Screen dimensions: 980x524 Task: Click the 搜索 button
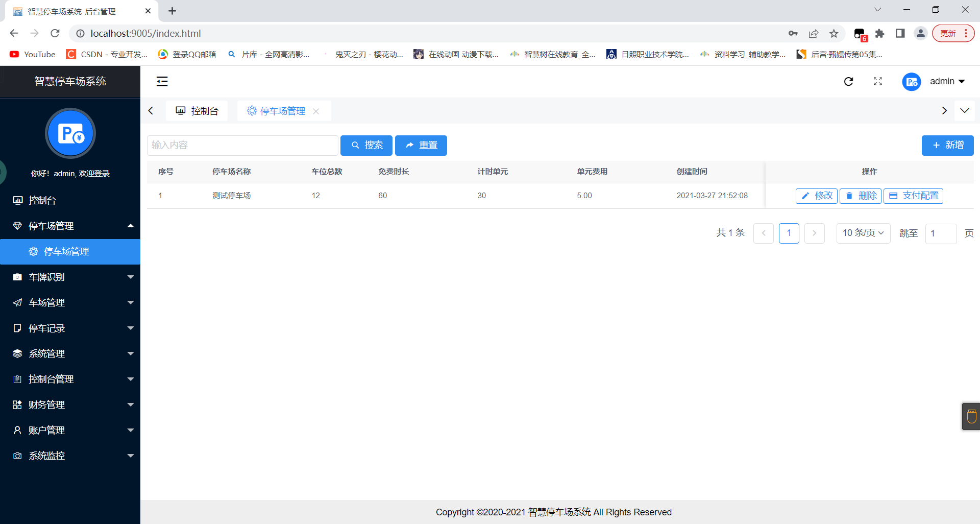[x=366, y=145]
